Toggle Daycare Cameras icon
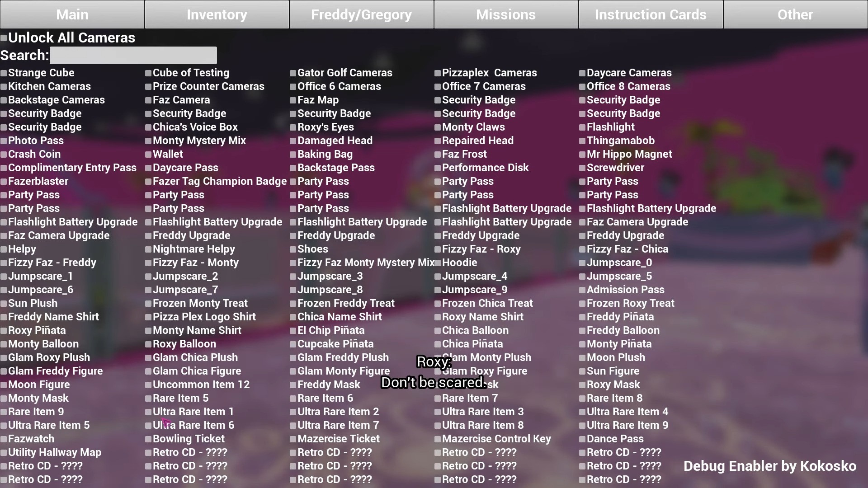The height and width of the screenshot is (488, 868). click(582, 73)
